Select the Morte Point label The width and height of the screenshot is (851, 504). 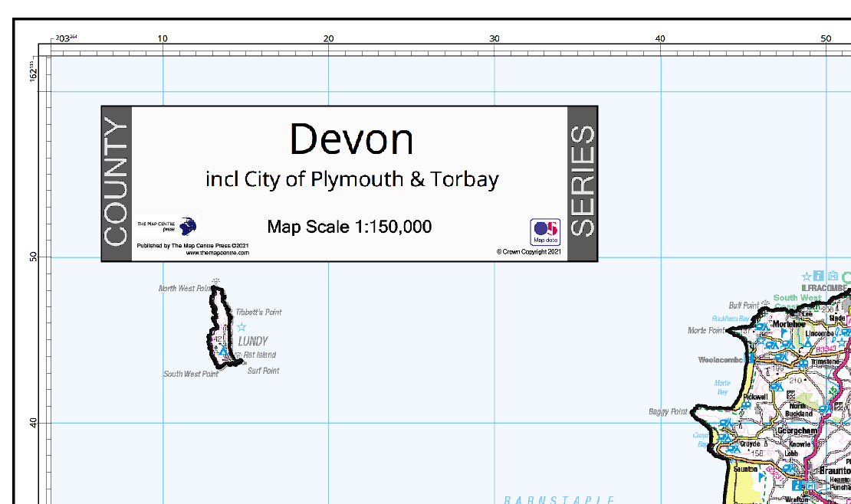pyautogui.click(x=705, y=330)
